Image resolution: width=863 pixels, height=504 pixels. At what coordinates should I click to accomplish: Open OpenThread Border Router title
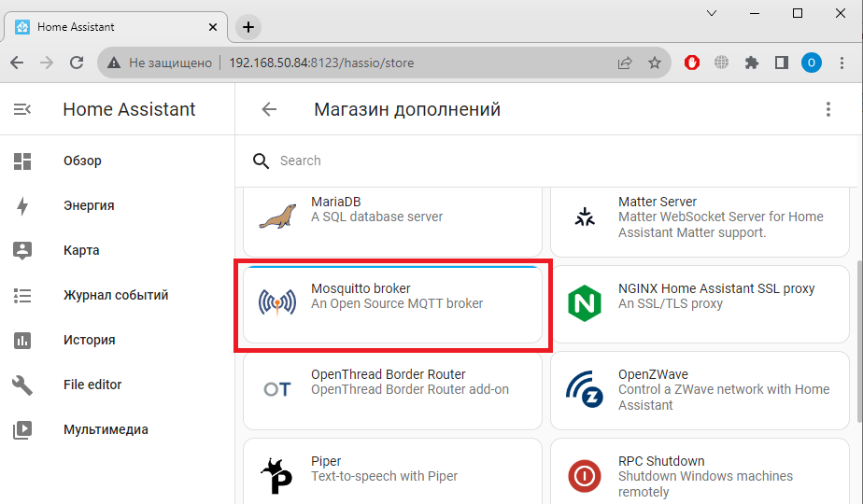(388, 374)
